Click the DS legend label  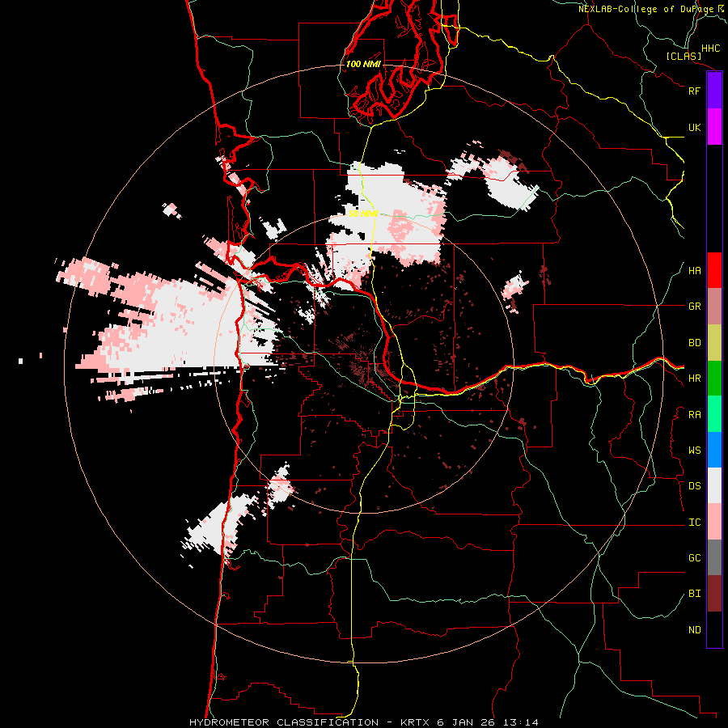coord(694,486)
